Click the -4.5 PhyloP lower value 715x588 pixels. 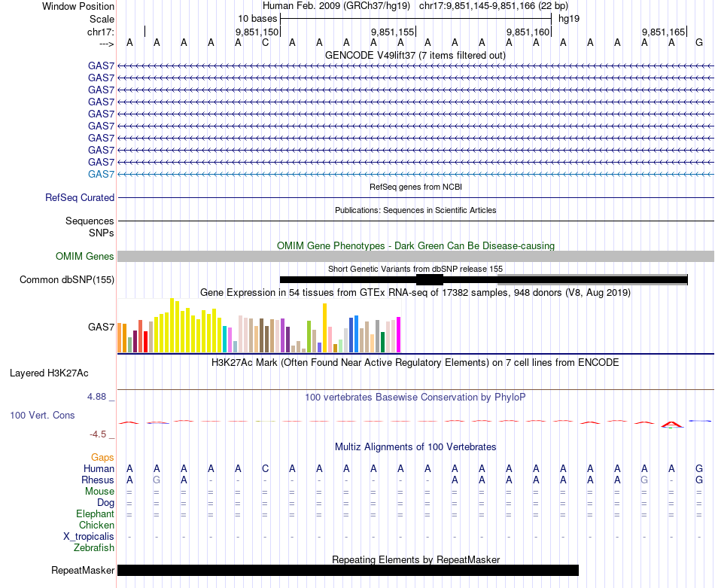[98, 434]
